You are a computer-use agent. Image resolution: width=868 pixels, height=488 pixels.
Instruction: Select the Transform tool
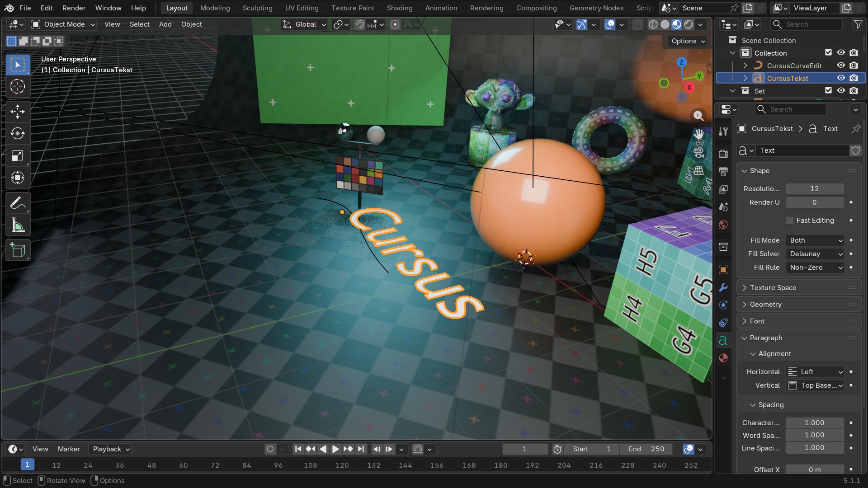tap(18, 178)
